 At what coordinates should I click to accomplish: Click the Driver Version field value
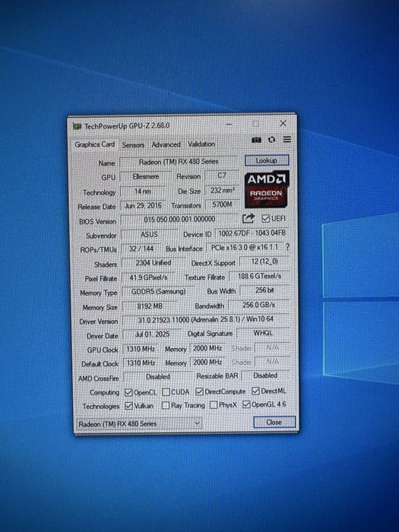click(206, 320)
